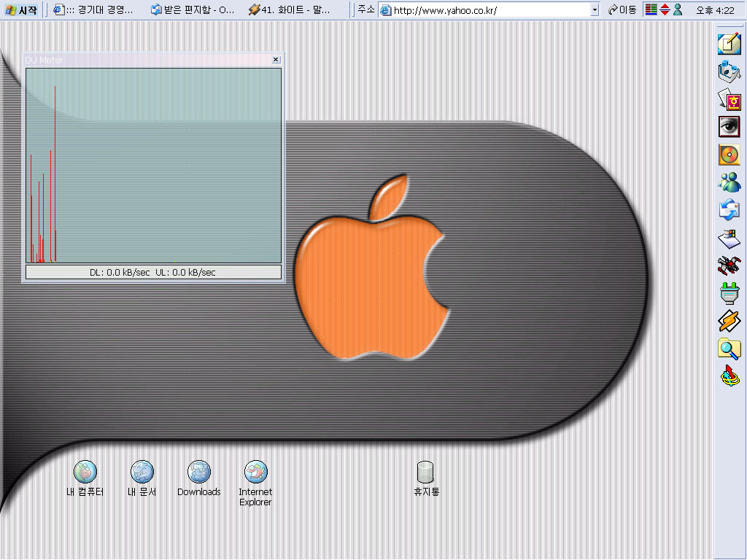Switch to 받은 편지함 taskbar window
This screenshot has width=747, height=560.
click(193, 10)
